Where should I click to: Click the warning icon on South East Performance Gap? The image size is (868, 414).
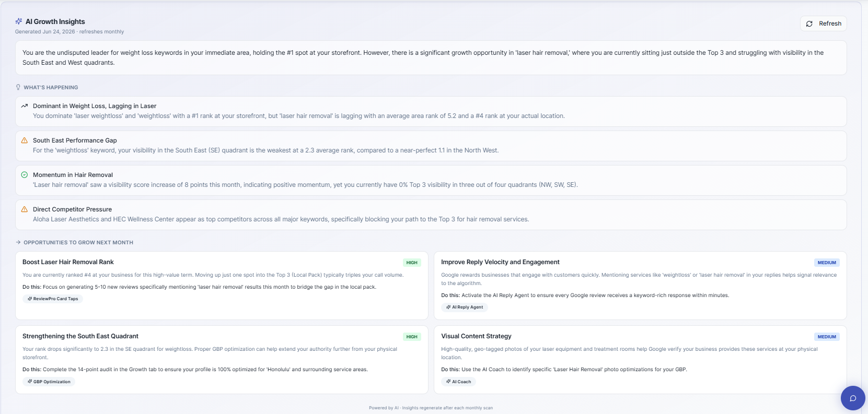(x=25, y=140)
